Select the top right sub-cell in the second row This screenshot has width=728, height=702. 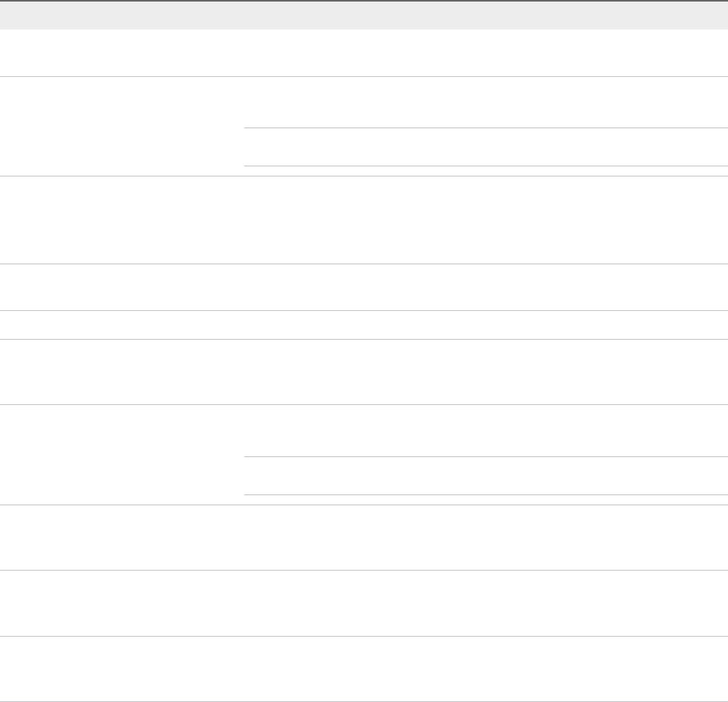pos(485,102)
